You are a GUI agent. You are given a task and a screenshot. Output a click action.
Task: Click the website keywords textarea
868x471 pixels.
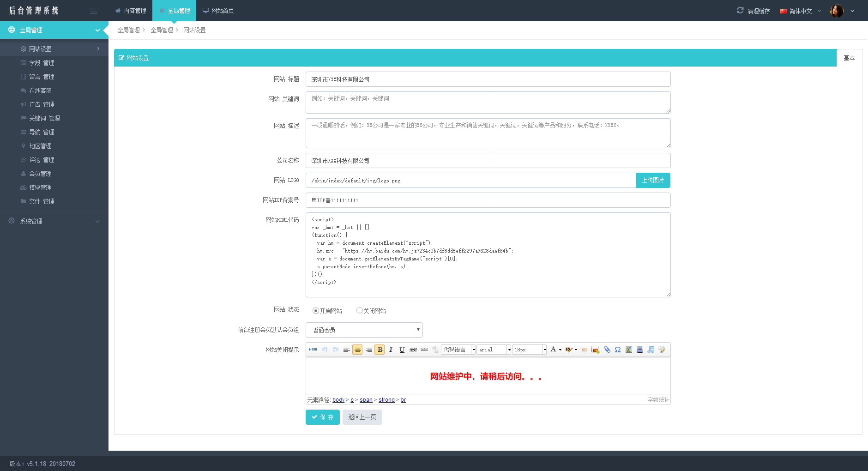(488, 103)
